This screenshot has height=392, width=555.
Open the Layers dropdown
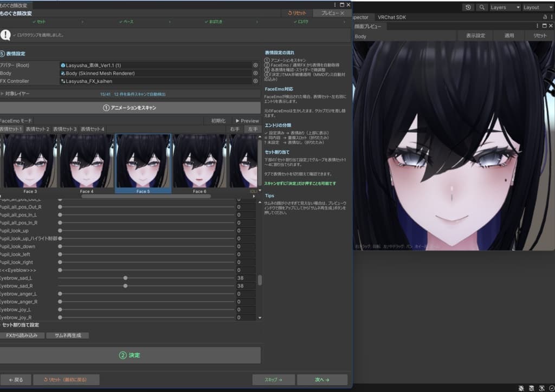505,7
